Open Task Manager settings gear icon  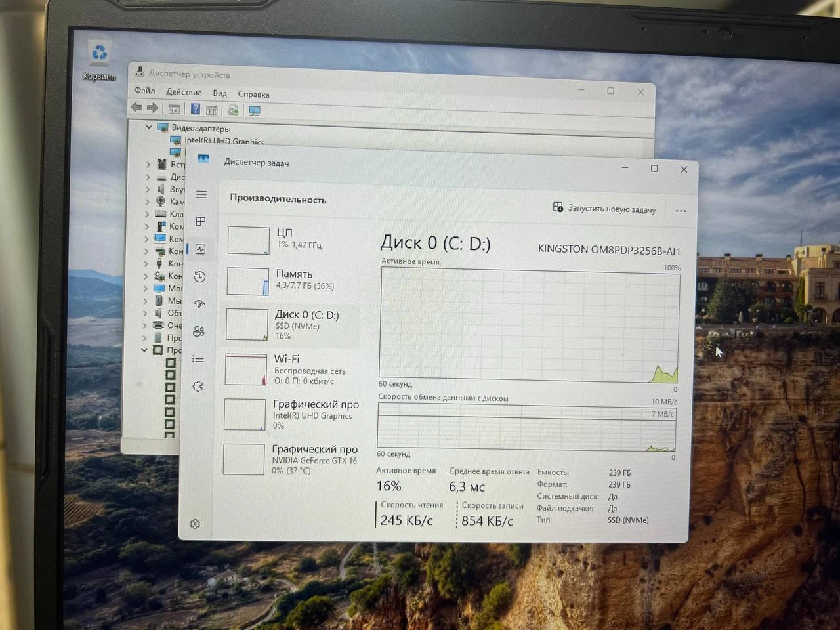(195, 524)
